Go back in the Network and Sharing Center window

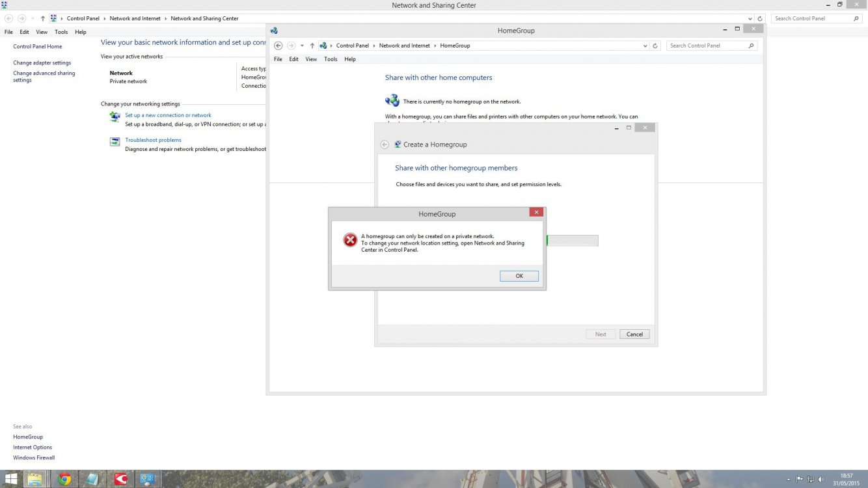click(x=9, y=18)
